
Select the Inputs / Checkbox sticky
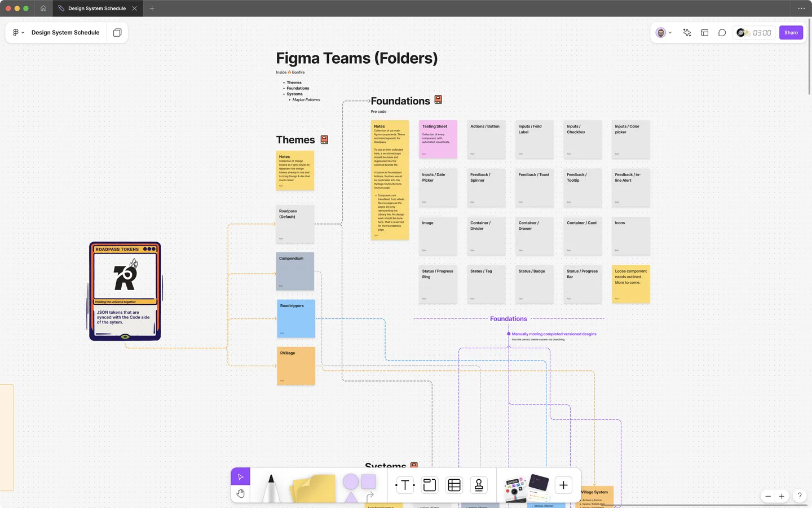pyautogui.click(x=582, y=139)
